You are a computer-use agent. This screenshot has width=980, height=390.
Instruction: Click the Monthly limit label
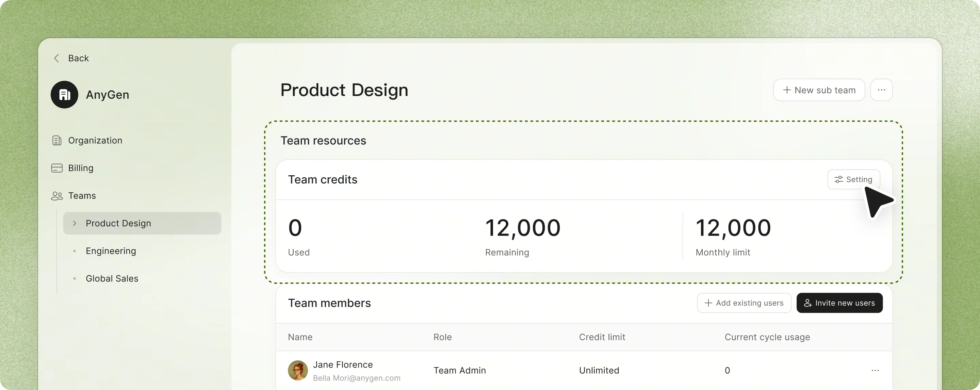coord(722,252)
